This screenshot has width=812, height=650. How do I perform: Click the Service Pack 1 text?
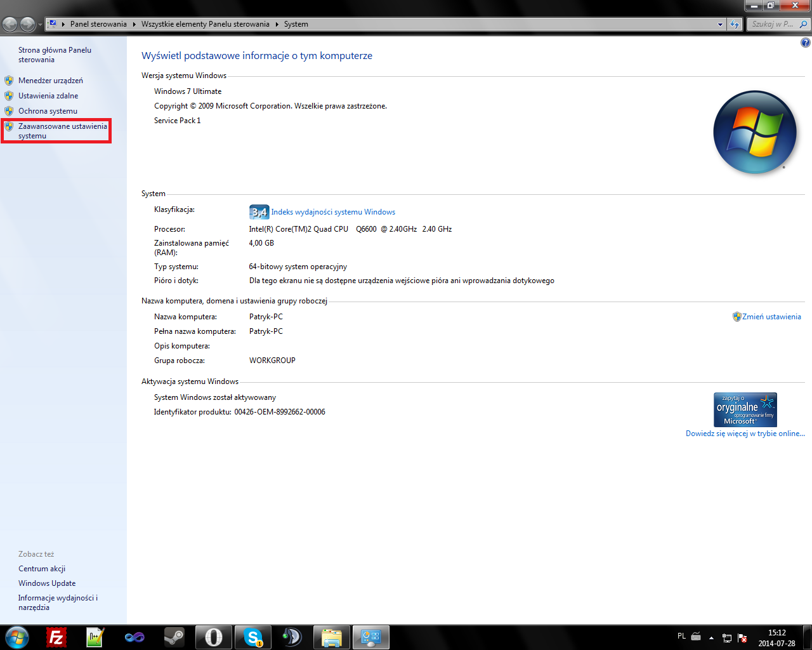tap(177, 121)
